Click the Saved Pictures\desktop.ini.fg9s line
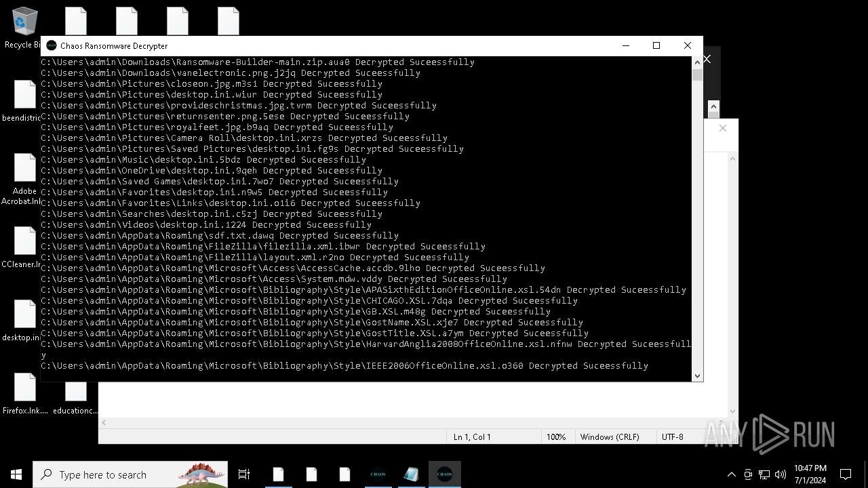This screenshot has height=488, width=868. [252, 148]
